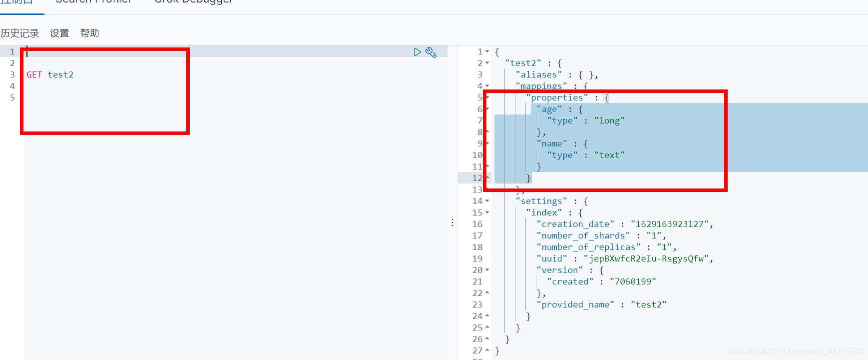The image size is (868, 360).
Task: Collapse the "test2" object fold arrow
Action: point(487,63)
